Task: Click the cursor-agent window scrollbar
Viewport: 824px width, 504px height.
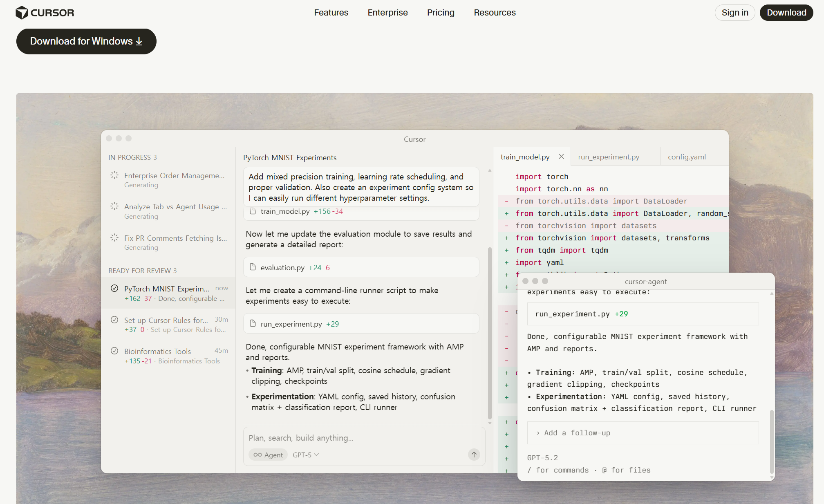Action: [x=772, y=441]
